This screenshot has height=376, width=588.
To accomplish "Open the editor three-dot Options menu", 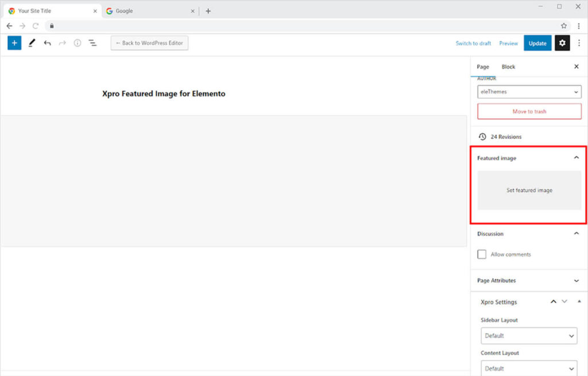I will point(579,43).
